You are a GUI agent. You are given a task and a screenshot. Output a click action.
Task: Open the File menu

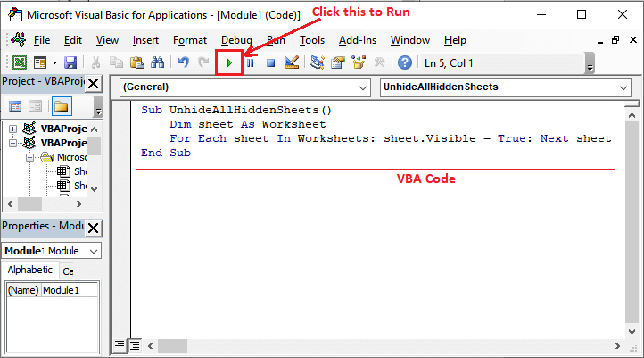coord(42,40)
